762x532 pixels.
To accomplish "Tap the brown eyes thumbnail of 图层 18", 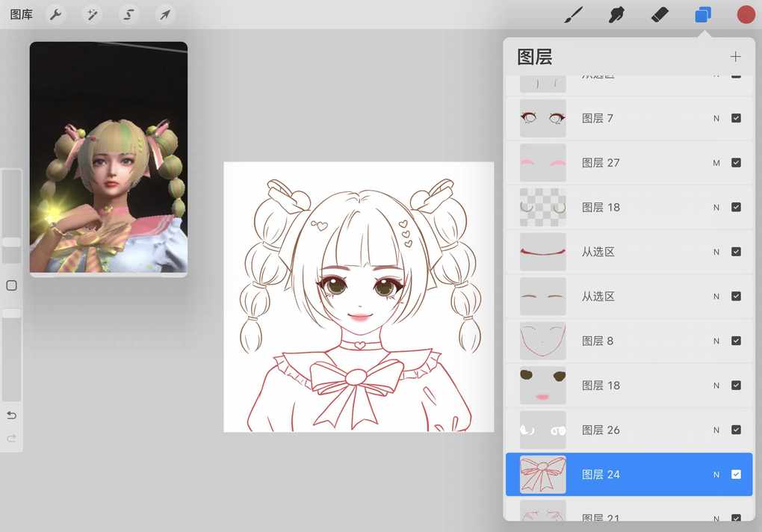I will (x=543, y=386).
